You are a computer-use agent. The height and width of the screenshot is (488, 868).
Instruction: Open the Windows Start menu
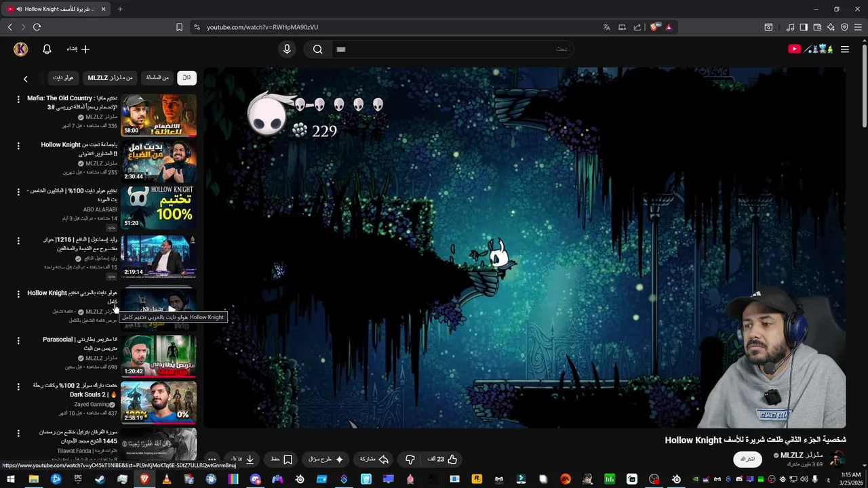pos(10,479)
